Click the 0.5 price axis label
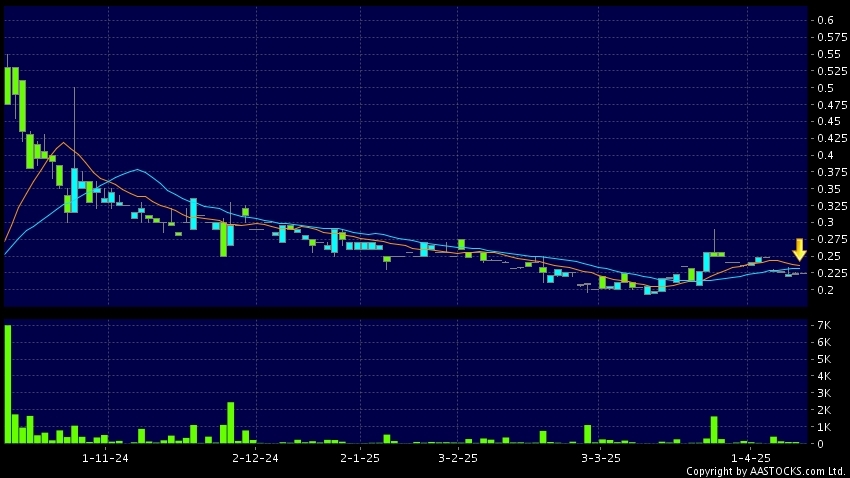 point(825,88)
